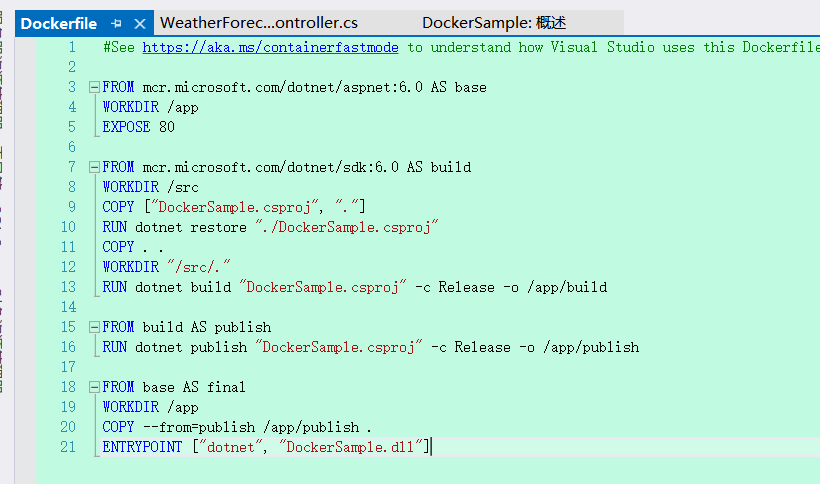This screenshot has height=484, width=820.
Task: Click line number 21 in the gutter
Action: point(69,447)
